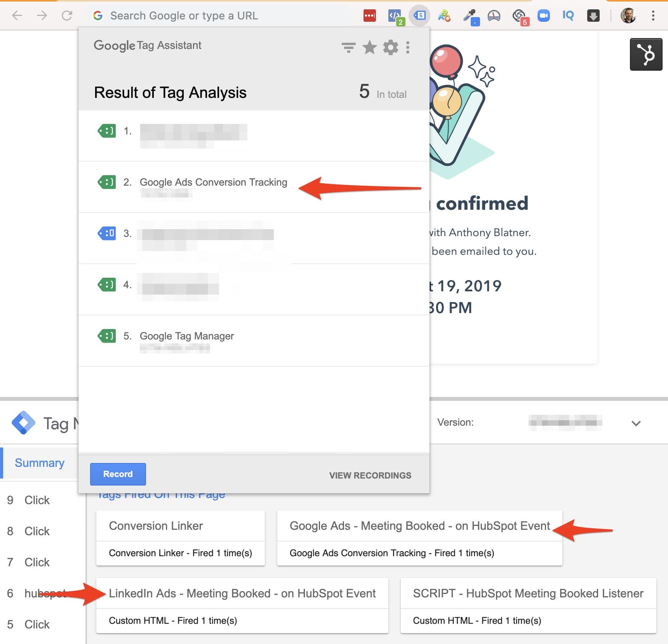This screenshot has width=668, height=644.
Task: Open the Google Ads Conversion Tracking tag result
Action: point(254,187)
